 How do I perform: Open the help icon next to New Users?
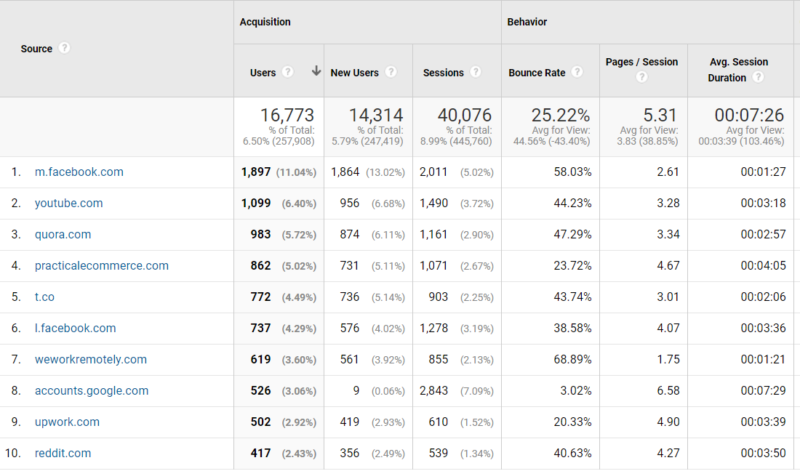coord(391,72)
